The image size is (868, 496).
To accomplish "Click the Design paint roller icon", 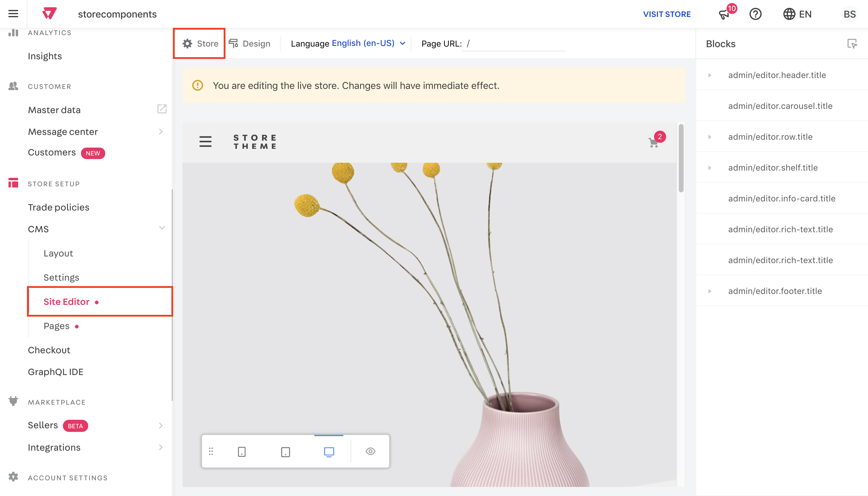I will tap(234, 44).
